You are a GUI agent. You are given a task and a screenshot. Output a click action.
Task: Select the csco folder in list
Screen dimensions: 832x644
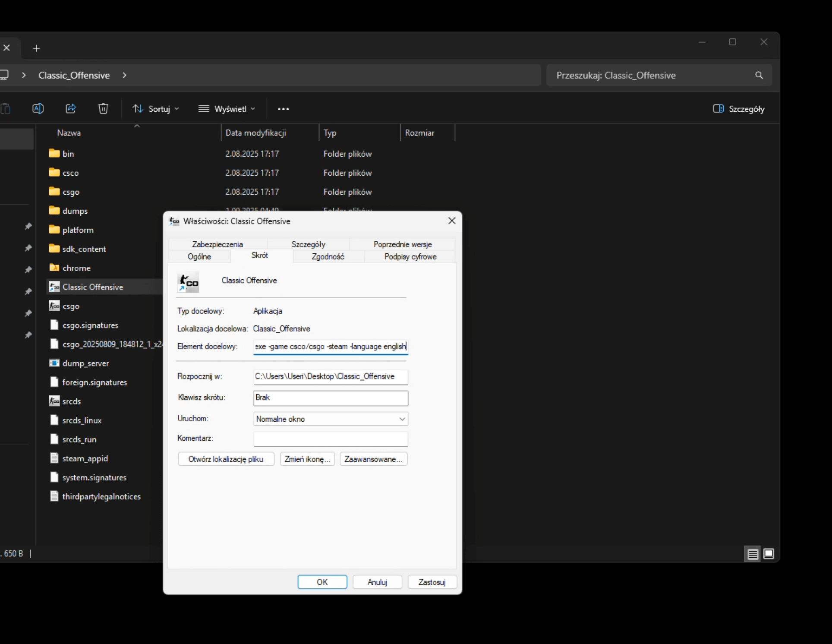pos(70,173)
